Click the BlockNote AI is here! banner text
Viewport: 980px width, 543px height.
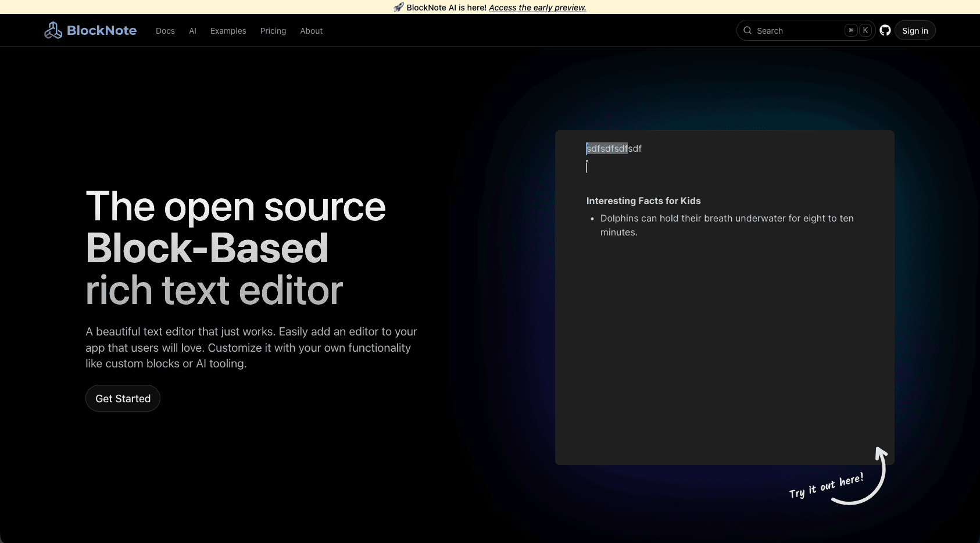pos(446,8)
